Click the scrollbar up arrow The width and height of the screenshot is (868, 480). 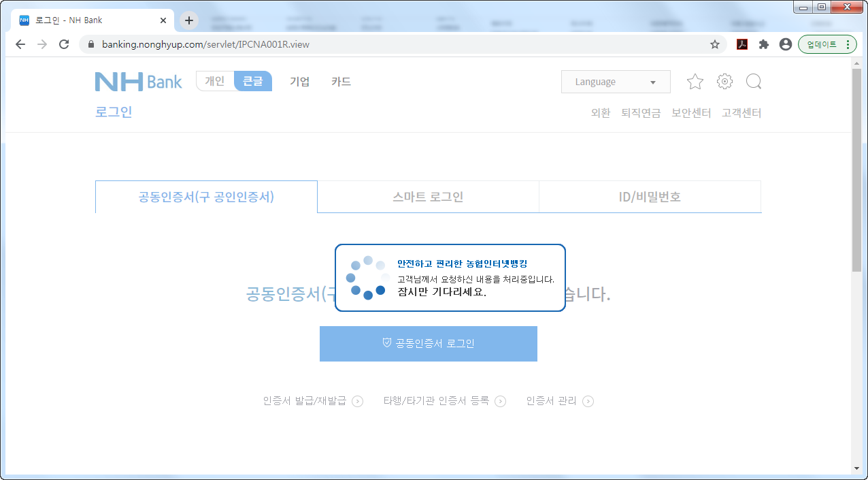(x=856, y=63)
